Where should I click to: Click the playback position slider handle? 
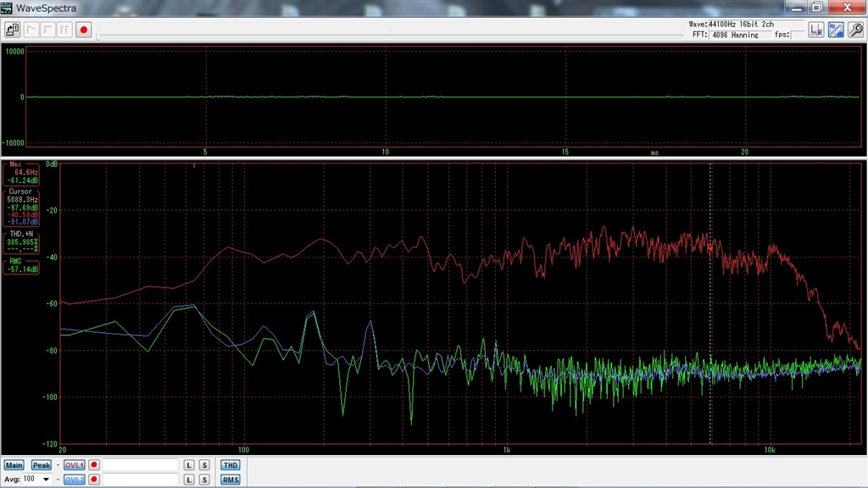99,36
